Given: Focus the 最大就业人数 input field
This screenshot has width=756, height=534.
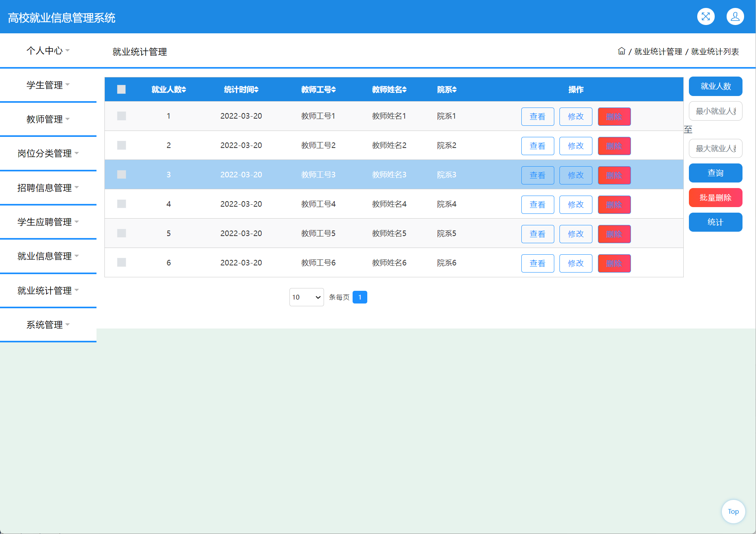Looking at the screenshot, I should coord(715,148).
